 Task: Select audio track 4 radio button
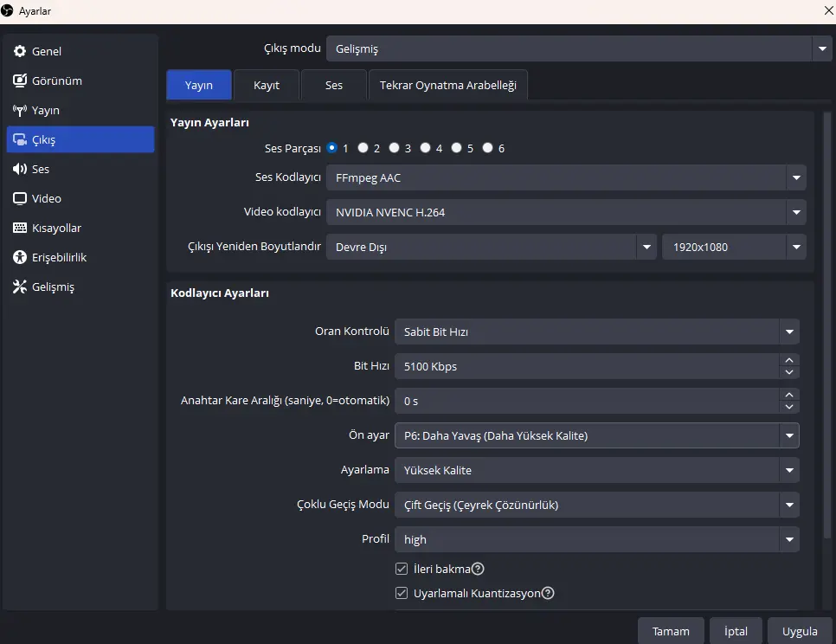(426, 148)
